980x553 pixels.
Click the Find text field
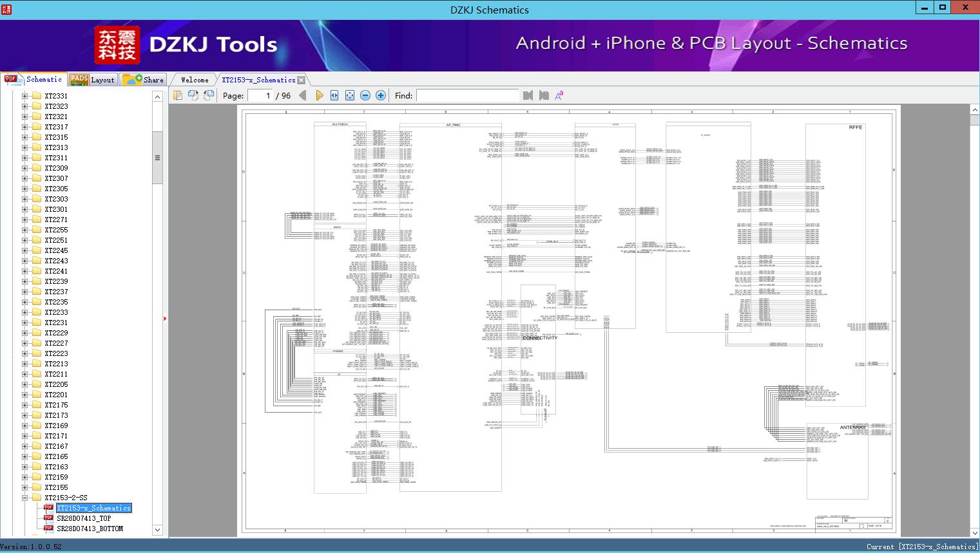coord(467,95)
